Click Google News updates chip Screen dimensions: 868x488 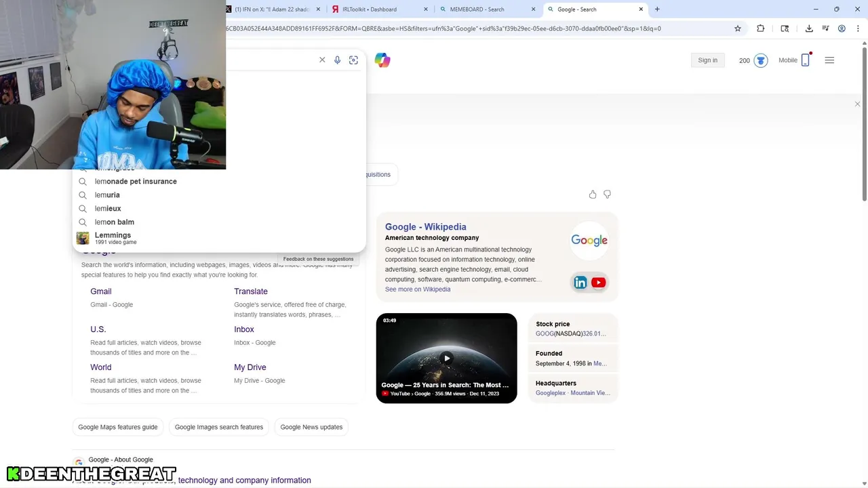(311, 427)
